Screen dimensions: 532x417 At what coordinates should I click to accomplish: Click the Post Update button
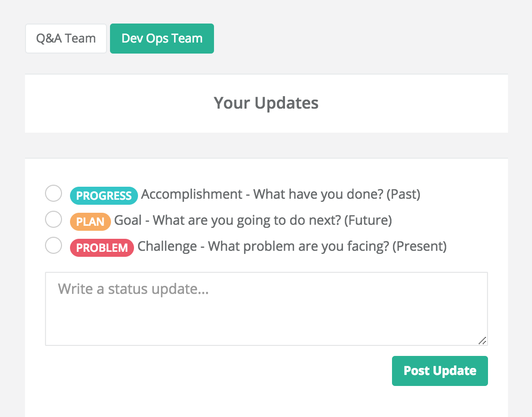tap(439, 371)
